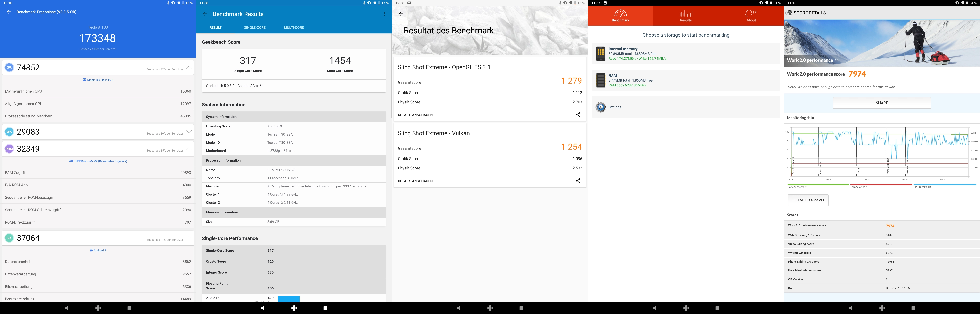Image resolution: width=980 pixels, height=314 pixels.
Task: Select total score 173348
Action: (97, 38)
